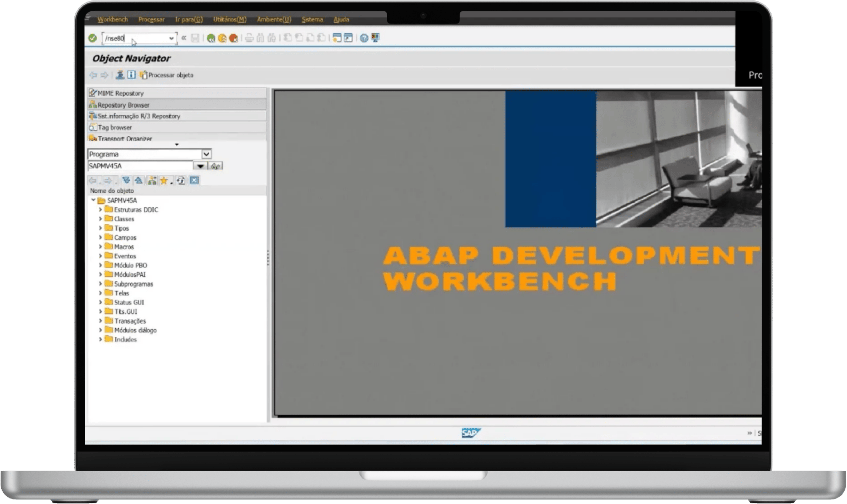Open the Workbench menu

click(113, 19)
